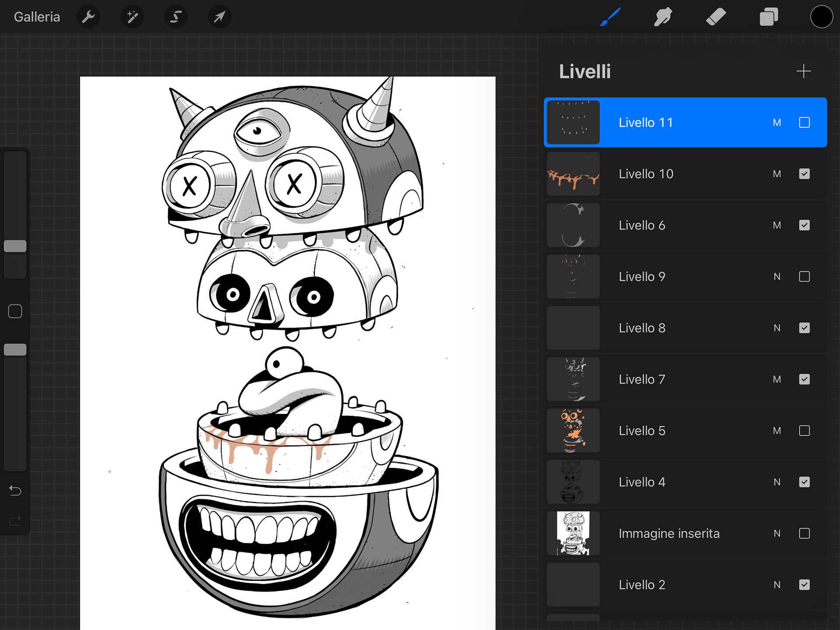Open the black color swatch
This screenshot has width=840, height=630.
pyautogui.click(x=821, y=17)
